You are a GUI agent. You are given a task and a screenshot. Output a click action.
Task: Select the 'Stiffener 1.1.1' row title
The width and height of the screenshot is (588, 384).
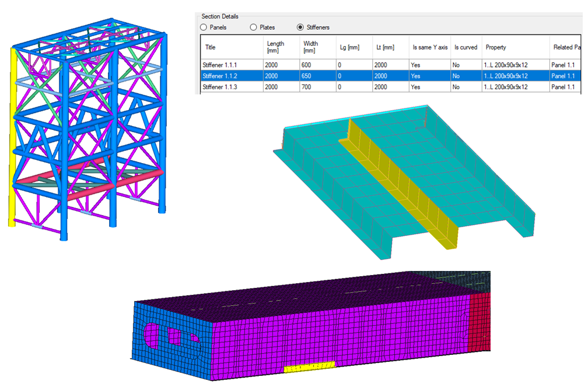(220, 65)
